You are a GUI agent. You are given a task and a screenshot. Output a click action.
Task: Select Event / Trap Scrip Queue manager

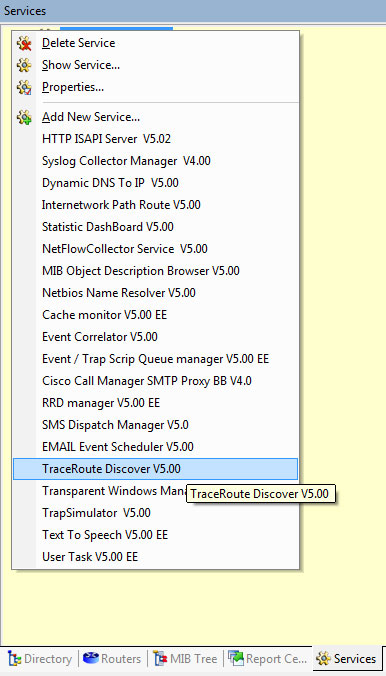tap(155, 359)
